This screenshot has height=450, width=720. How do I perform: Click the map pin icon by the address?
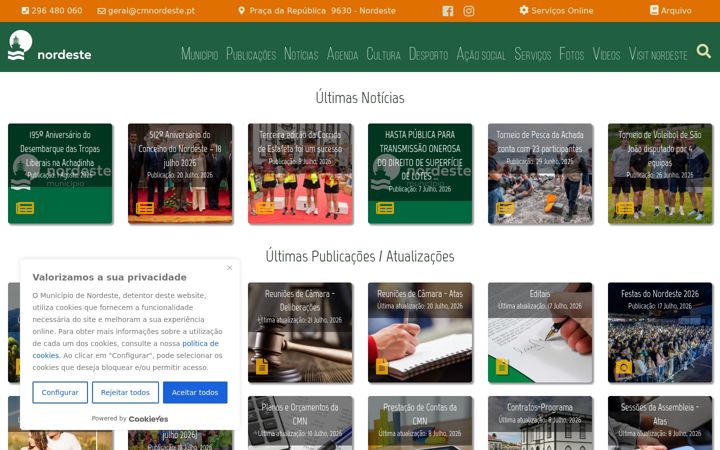[242, 11]
